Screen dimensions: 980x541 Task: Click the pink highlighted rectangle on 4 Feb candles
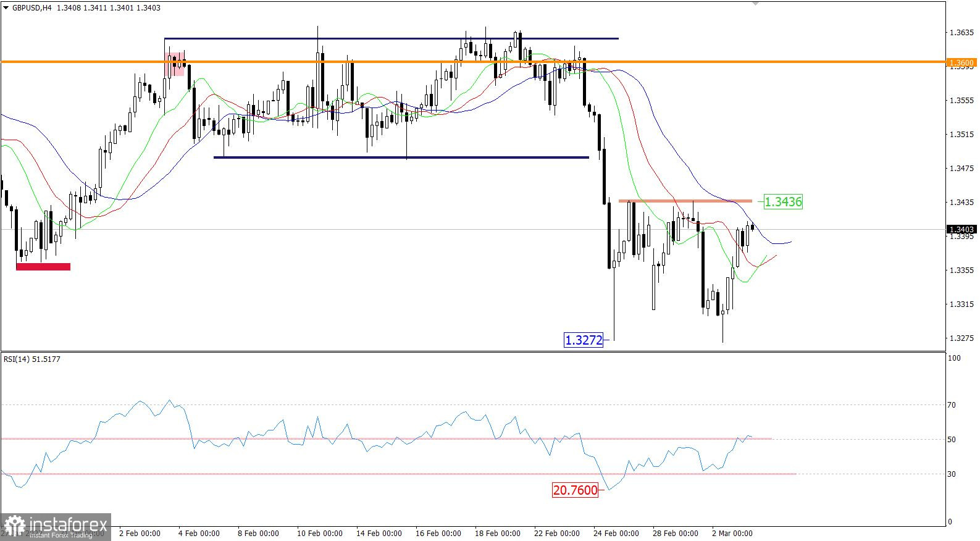pyautogui.click(x=175, y=64)
